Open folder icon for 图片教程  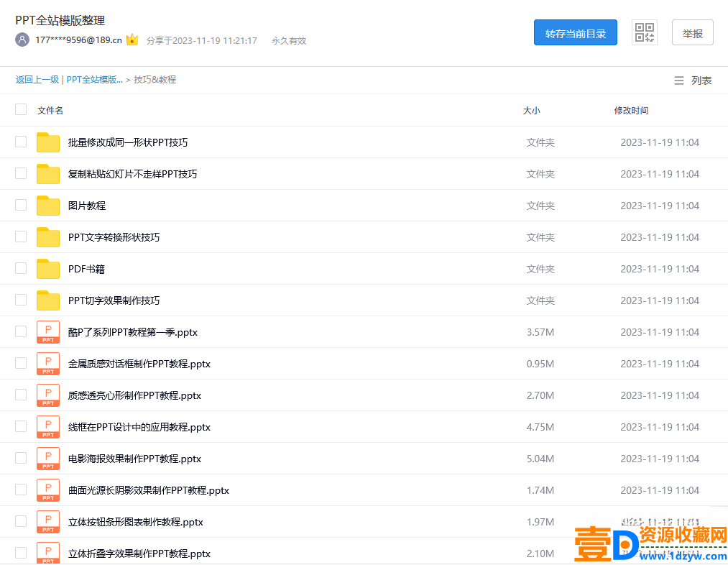click(48, 206)
